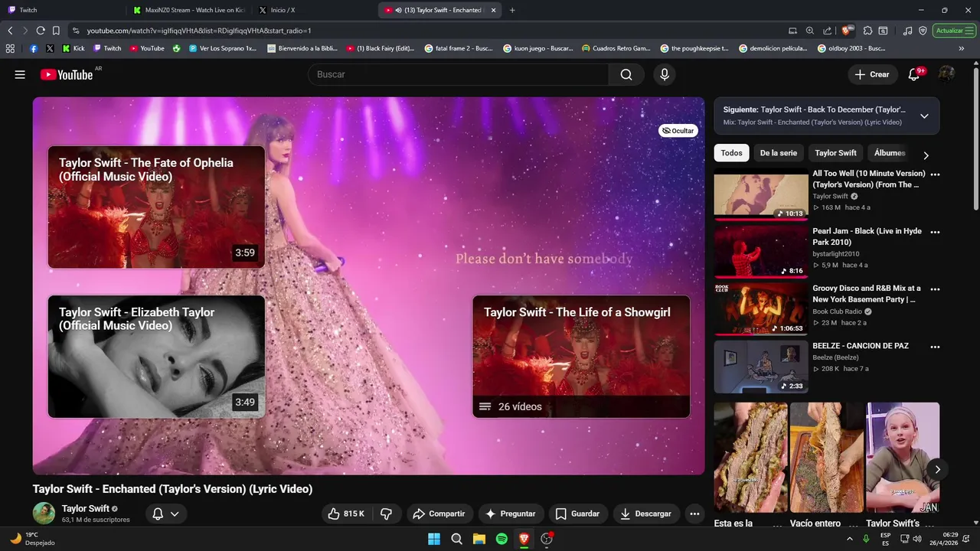Collapse the Siguiente mix playlist panel

point(924,116)
